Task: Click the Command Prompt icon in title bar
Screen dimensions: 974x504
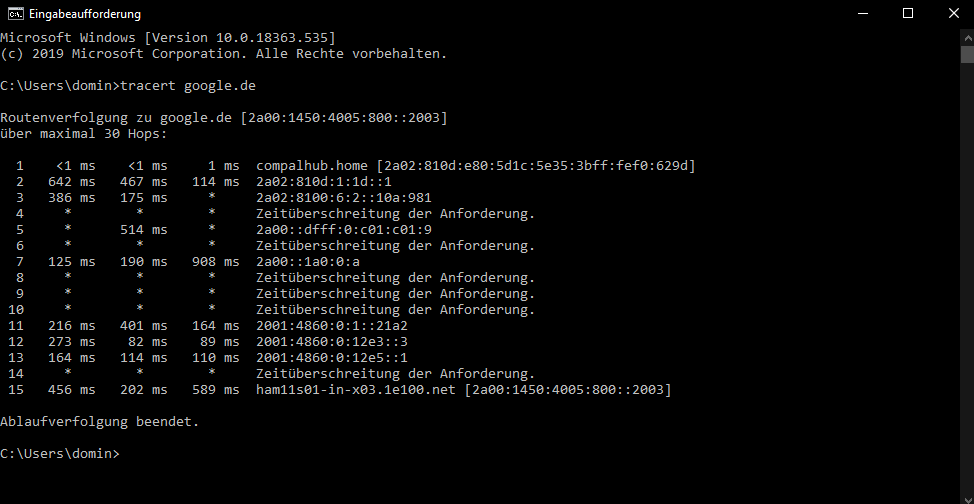Action: (x=15, y=14)
